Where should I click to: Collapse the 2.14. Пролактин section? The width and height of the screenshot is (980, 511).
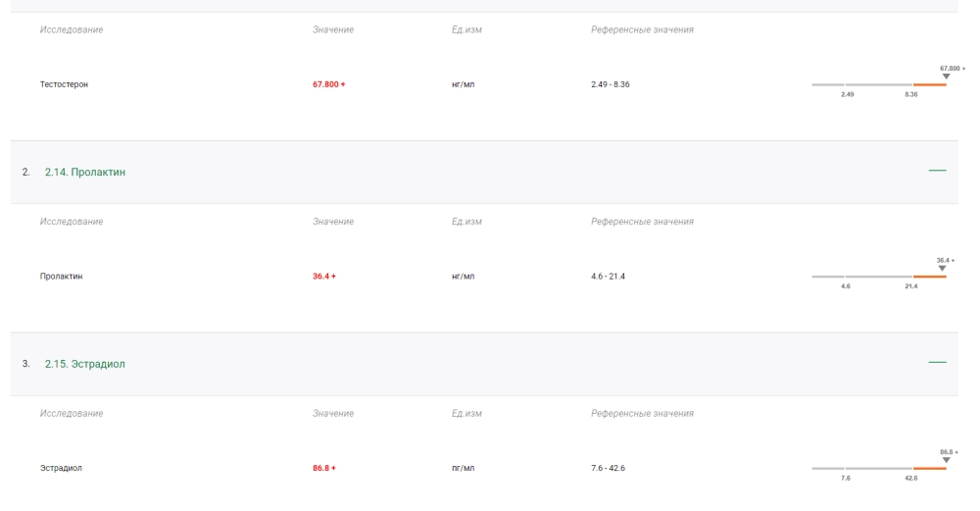click(x=937, y=172)
